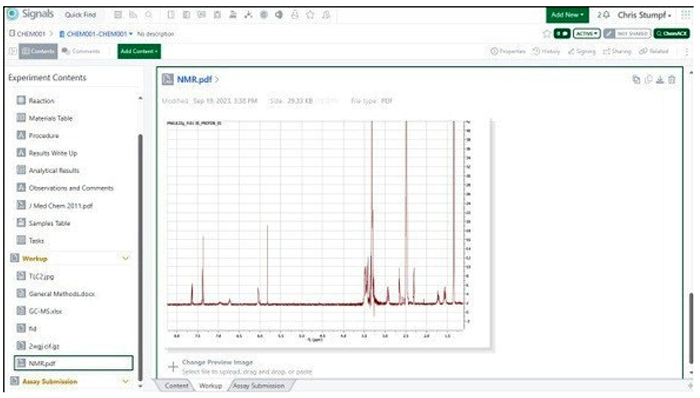The height and width of the screenshot is (398, 700).
Task: Open the notifications bell icon
Action: (606, 15)
